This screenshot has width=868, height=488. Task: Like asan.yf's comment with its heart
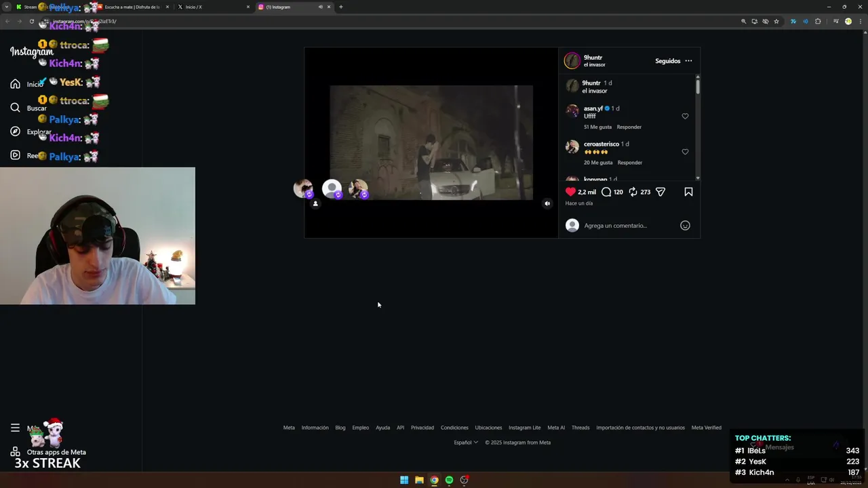click(x=685, y=116)
